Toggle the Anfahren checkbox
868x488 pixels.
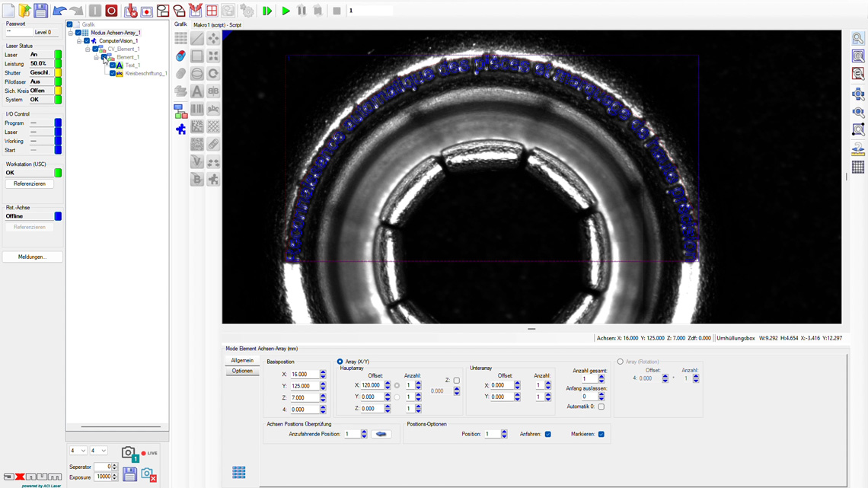tap(548, 435)
